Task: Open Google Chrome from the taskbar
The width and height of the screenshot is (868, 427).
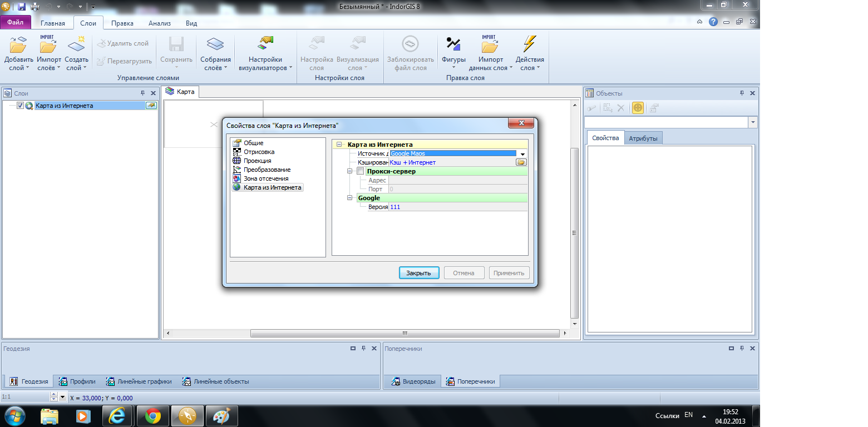Action: click(x=153, y=415)
